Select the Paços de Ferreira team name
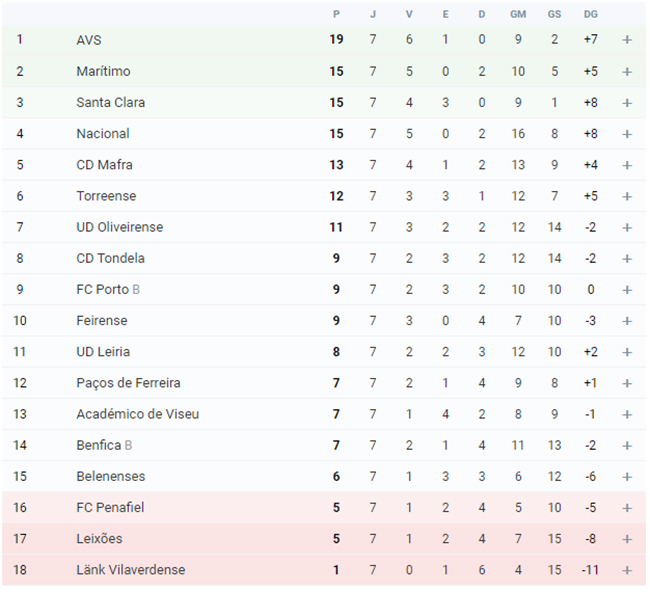The image size is (650, 592). (128, 383)
